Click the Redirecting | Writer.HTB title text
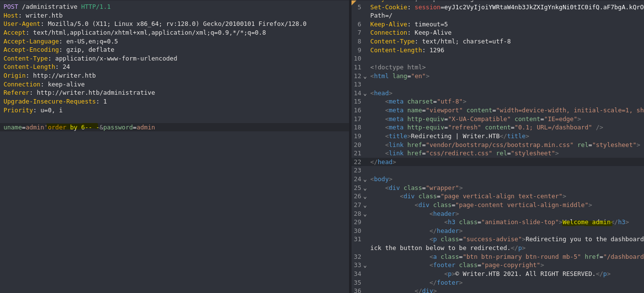 (x=455, y=136)
